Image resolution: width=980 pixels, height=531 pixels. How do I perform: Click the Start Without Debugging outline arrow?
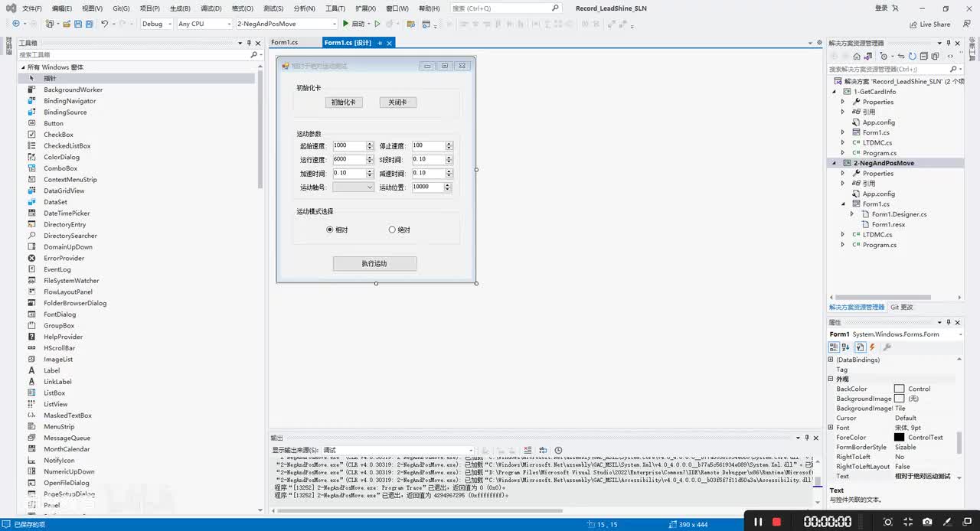click(377, 24)
